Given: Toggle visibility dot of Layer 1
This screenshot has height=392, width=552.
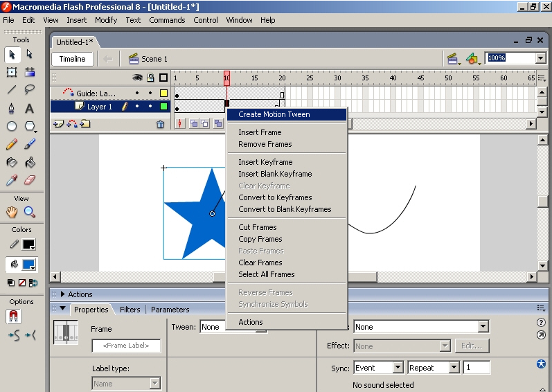Looking at the screenshot, I should click(x=137, y=106).
